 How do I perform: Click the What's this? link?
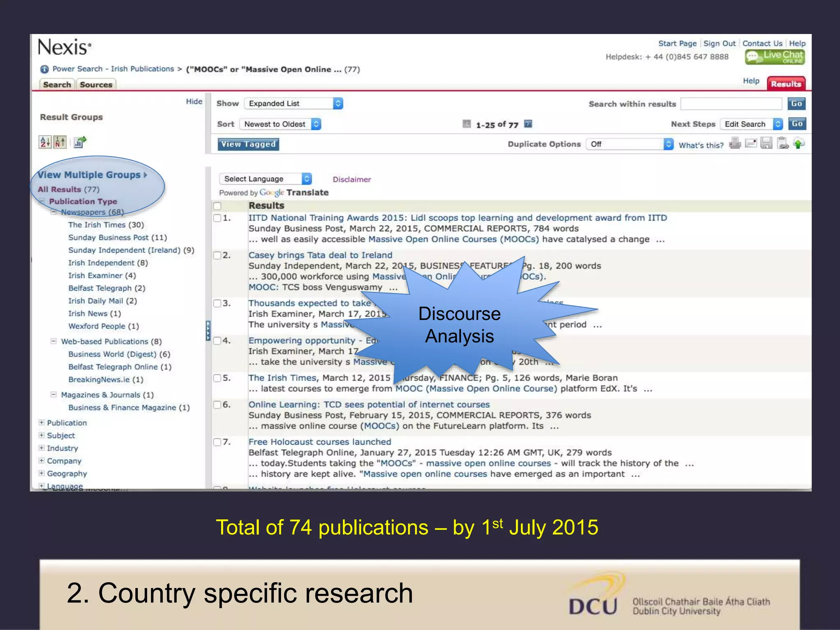[x=701, y=145]
